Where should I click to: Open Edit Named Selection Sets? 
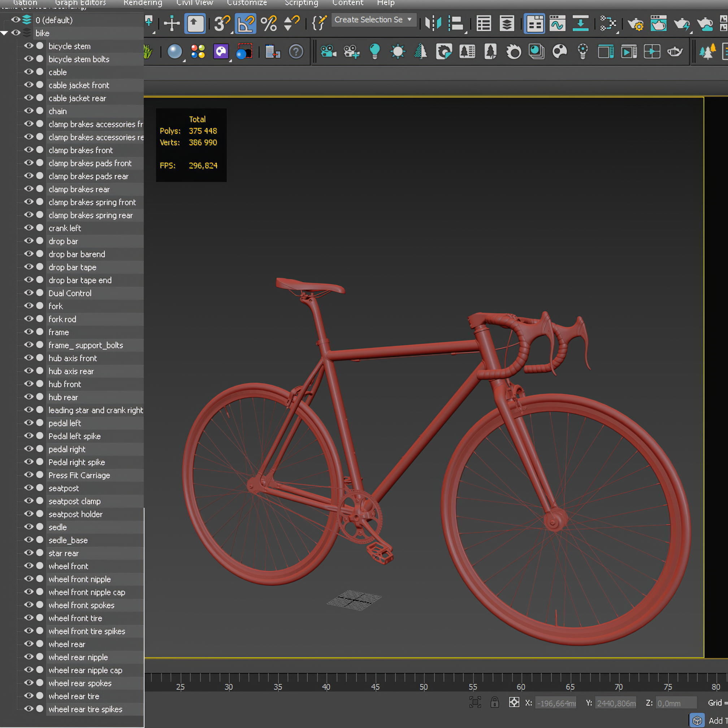[x=319, y=23]
